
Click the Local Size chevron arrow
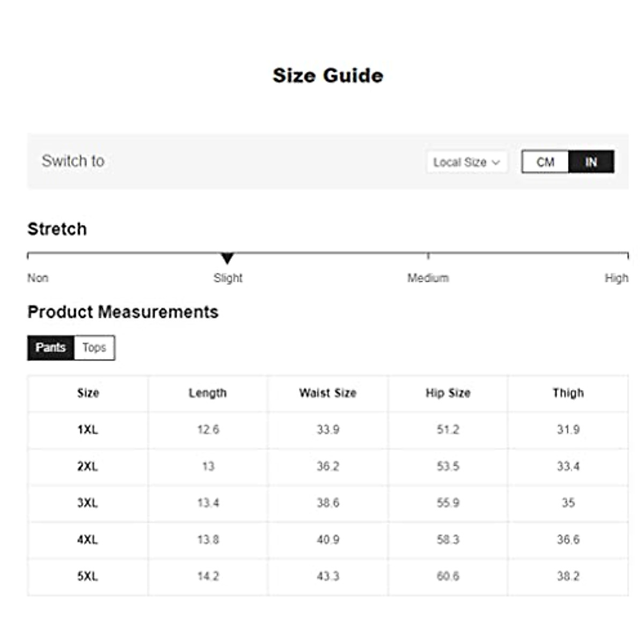pos(496,162)
